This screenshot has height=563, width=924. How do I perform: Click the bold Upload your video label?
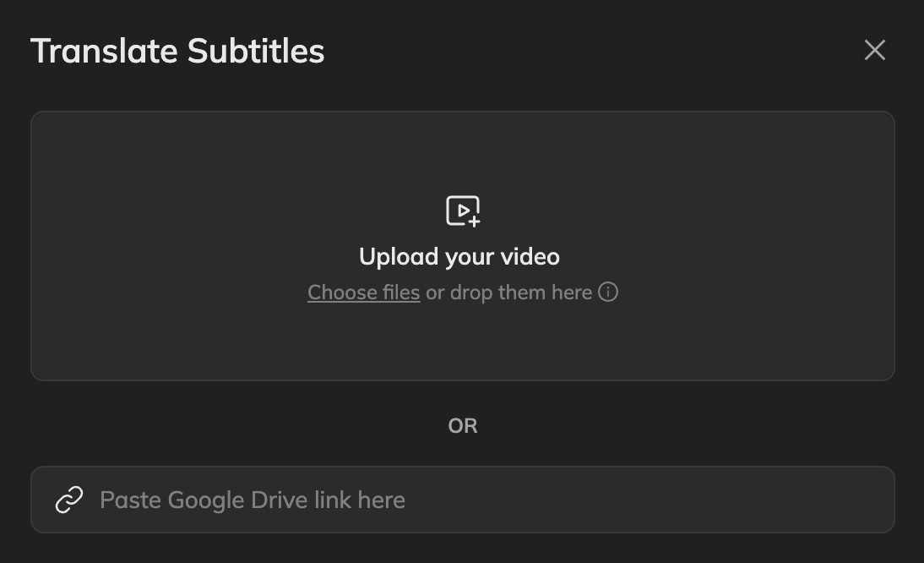click(x=459, y=256)
